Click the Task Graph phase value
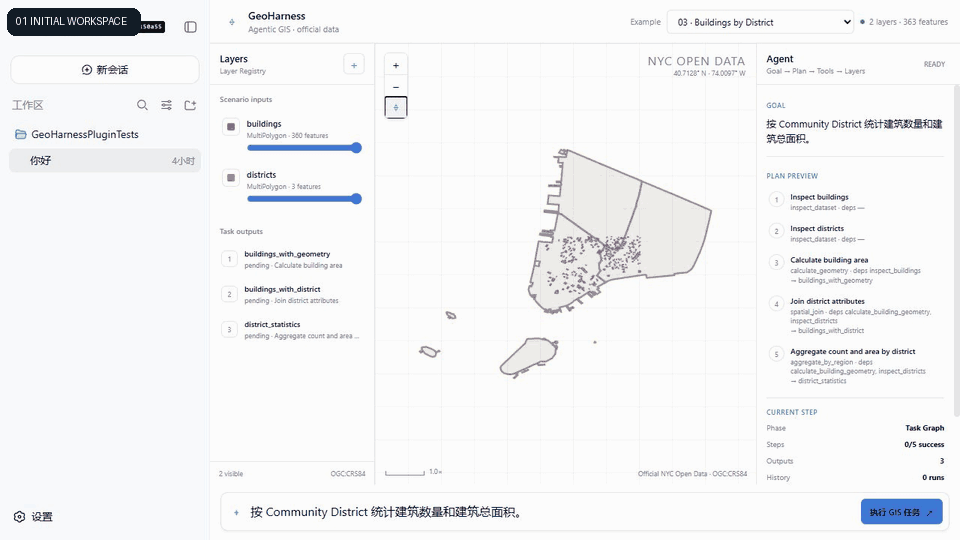 click(x=924, y=428)
